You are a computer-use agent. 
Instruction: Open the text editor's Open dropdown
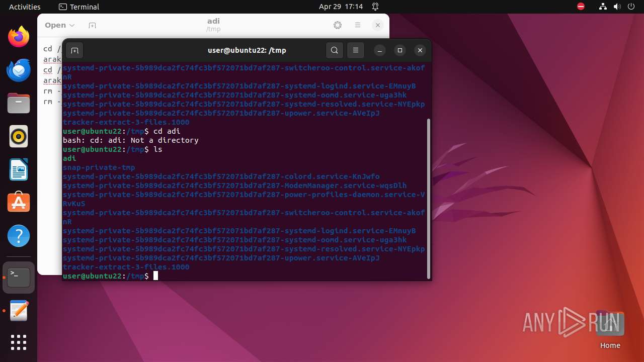click(x=59, y=25)
